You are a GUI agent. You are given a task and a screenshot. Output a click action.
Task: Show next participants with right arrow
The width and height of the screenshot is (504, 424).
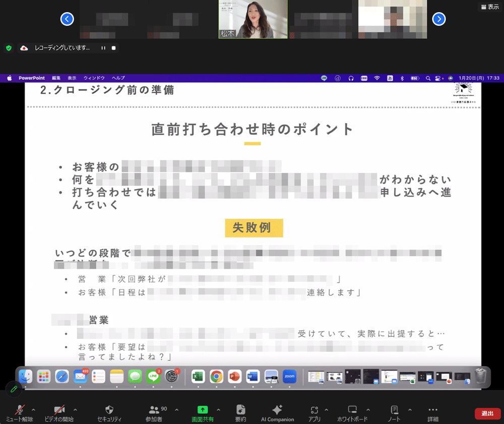click(439, 19)
